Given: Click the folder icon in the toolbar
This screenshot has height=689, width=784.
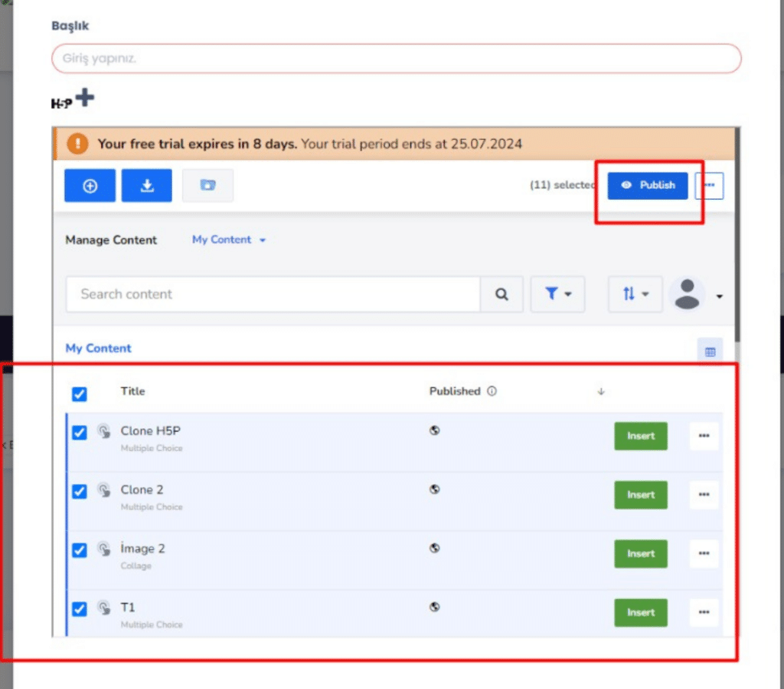Looking at the screenshot, I should point(207,186).
